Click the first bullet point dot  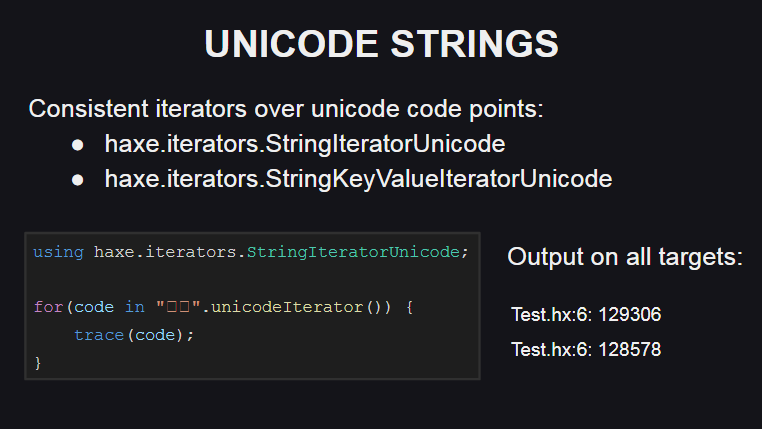[x=78, y=145]
